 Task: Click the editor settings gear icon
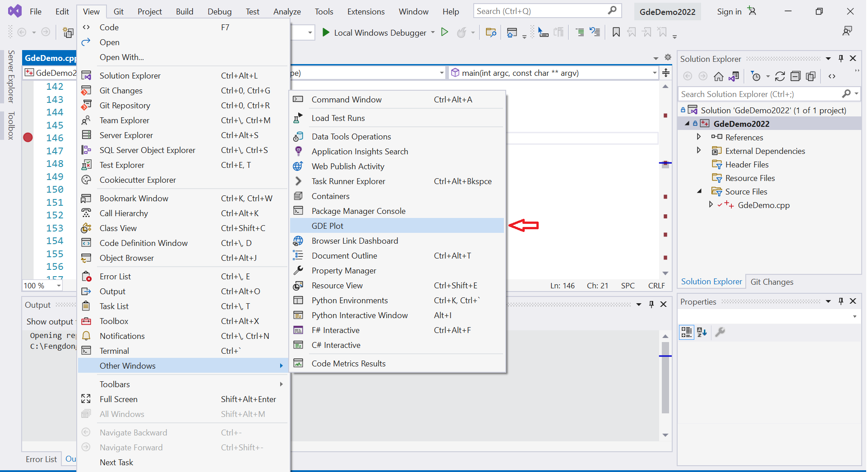point(668,57)
